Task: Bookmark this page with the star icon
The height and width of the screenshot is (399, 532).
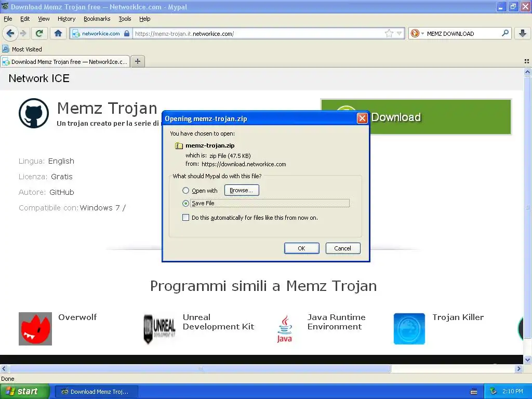Action: click(389, 33)
